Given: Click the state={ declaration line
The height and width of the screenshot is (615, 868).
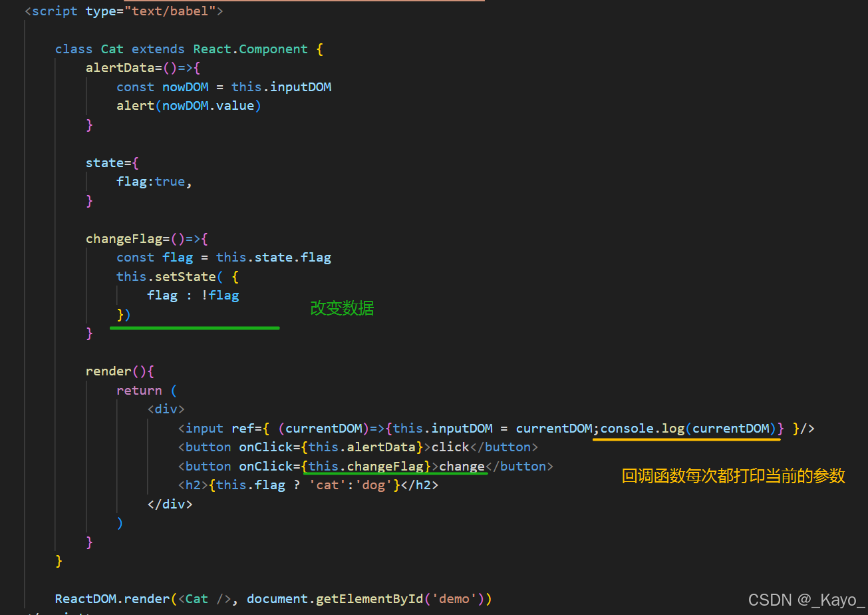Looking at the screenshot, I should coord(112,163).
